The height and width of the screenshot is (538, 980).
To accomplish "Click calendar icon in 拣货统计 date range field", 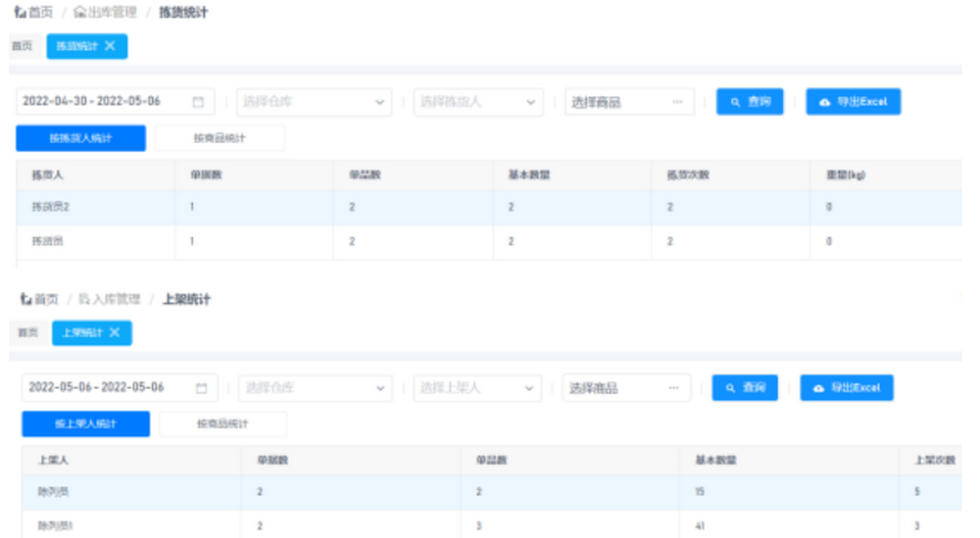I will click(x=198, y=102).
